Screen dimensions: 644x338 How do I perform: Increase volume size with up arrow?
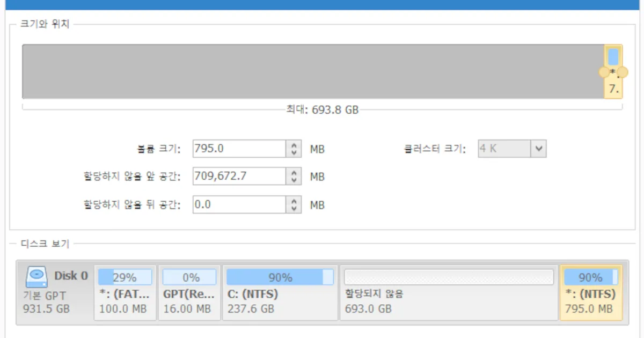(x=294, y=145)
